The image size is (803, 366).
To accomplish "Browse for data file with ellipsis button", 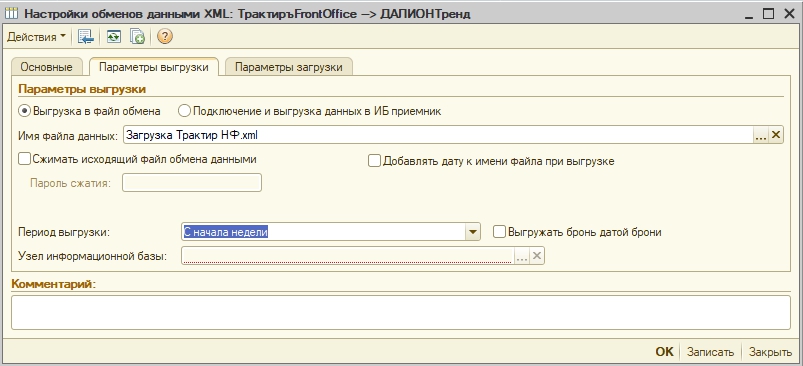I will [x=761, y=135].
